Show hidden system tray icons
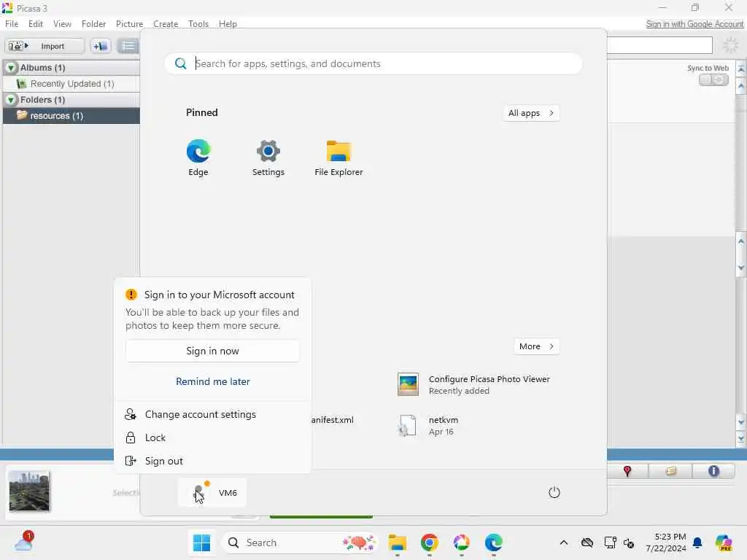Screen dimensions: 747x560 [x=564, y=542]
